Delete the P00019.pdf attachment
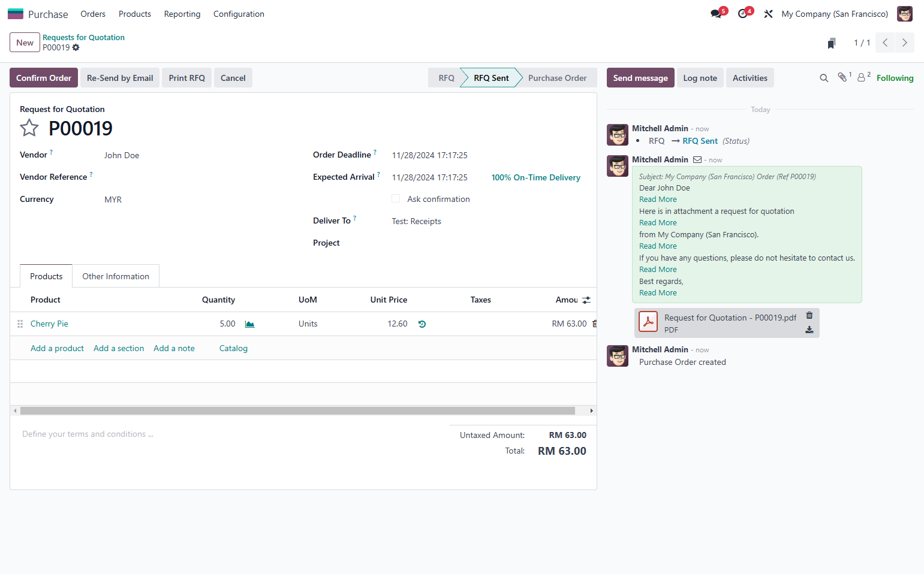924x574 pixels. click(x=809, y=315)
